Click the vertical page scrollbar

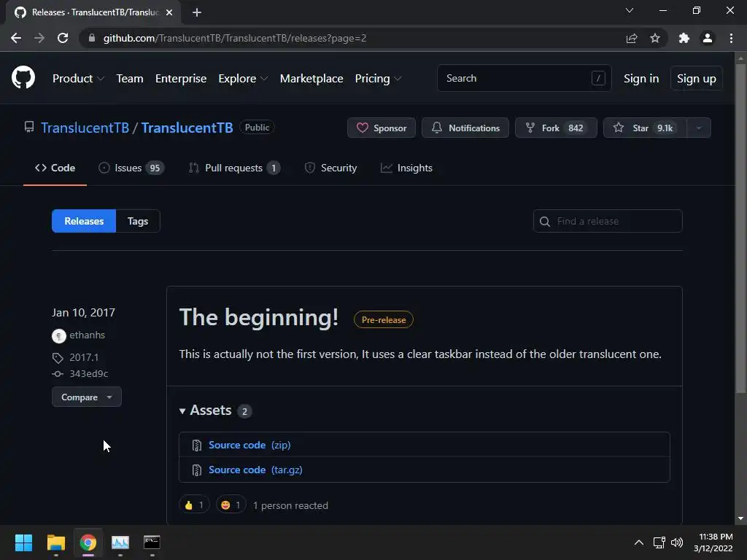(740, 228)
